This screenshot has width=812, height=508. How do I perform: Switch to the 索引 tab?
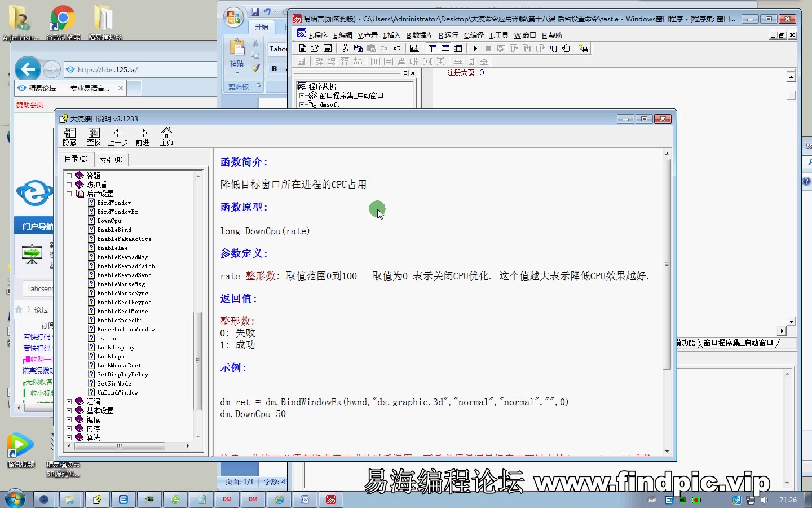111,160
